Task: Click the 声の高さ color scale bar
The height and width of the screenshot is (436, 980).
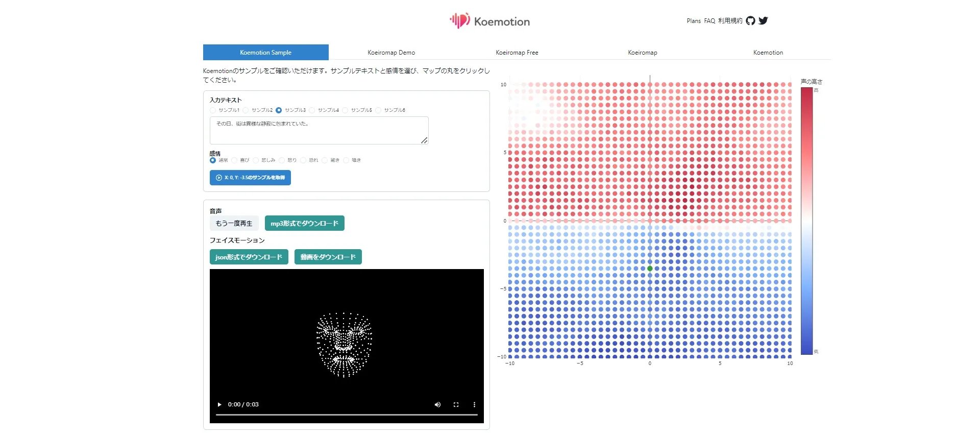Action: (x=806, y=221)
